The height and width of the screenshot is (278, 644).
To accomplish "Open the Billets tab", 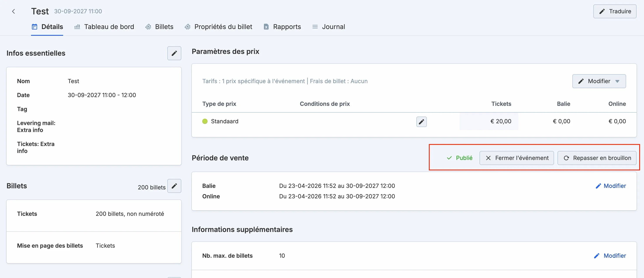I will tap(159, 27).
